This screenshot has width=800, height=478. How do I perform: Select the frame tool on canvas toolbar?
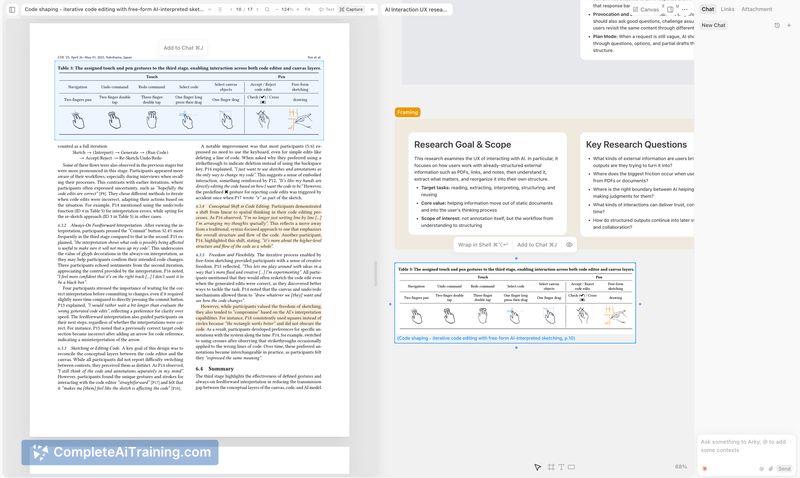click(549, 467)
